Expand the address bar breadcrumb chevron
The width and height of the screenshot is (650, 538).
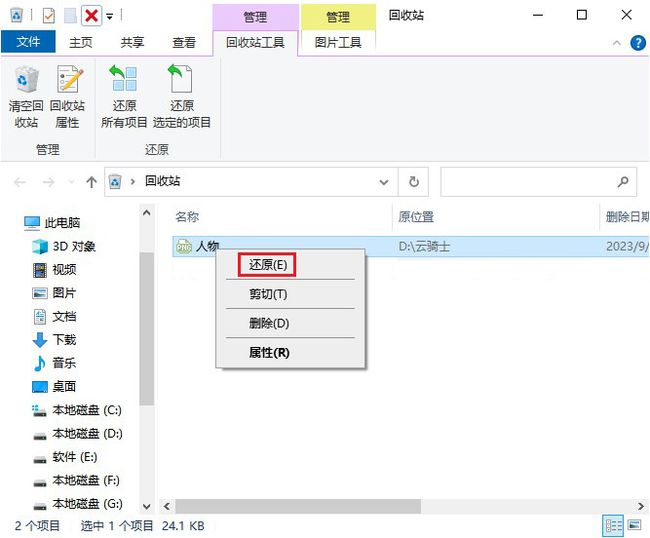pos(133,182)
